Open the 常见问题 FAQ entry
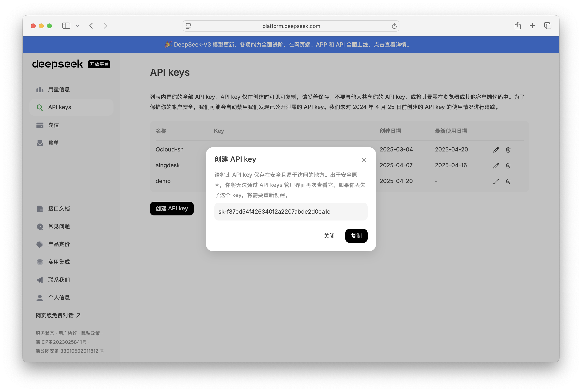 click(40, 227)
